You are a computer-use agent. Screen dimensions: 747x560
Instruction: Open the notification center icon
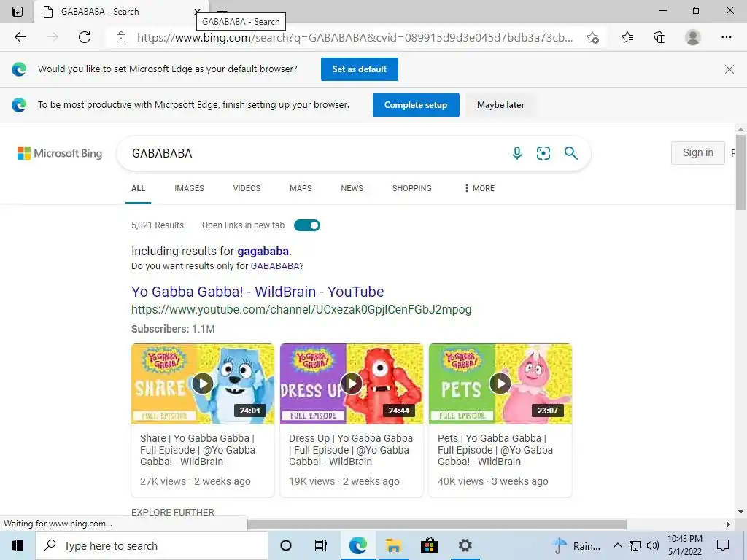[723, 545]
